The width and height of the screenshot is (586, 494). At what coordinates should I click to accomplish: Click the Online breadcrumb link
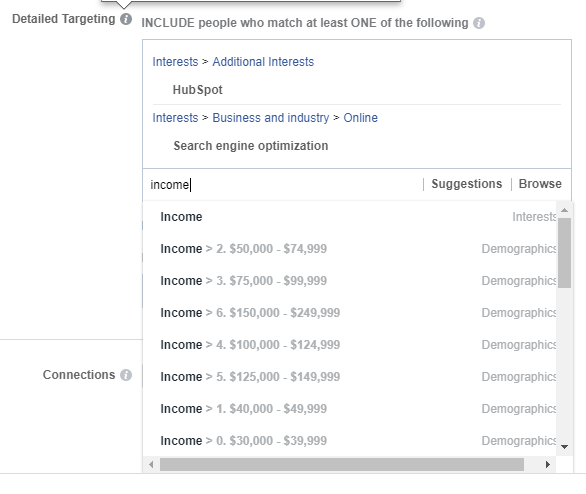click(361, 118)
